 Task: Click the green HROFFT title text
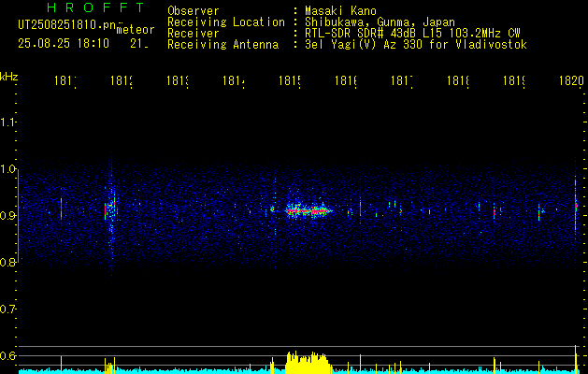coord(96,7)
